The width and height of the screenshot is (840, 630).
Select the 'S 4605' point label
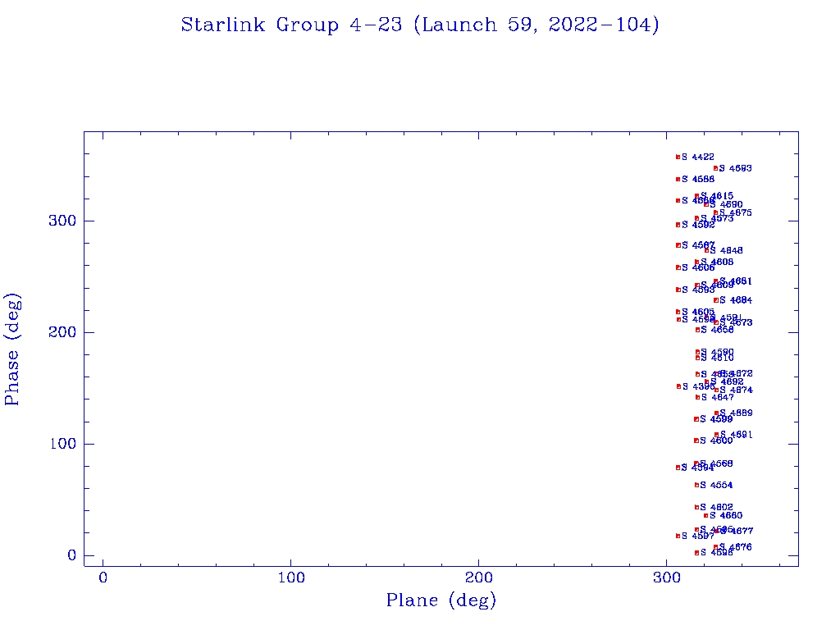tap(698, 312)
